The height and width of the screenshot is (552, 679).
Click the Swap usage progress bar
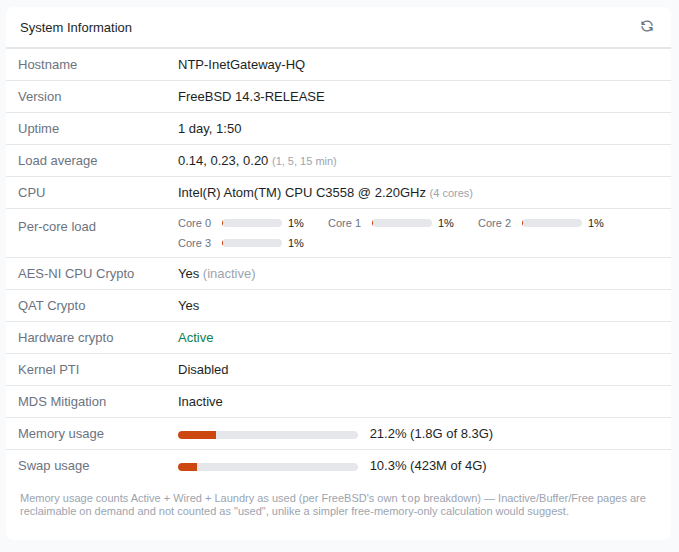click(x=268, y=467)
